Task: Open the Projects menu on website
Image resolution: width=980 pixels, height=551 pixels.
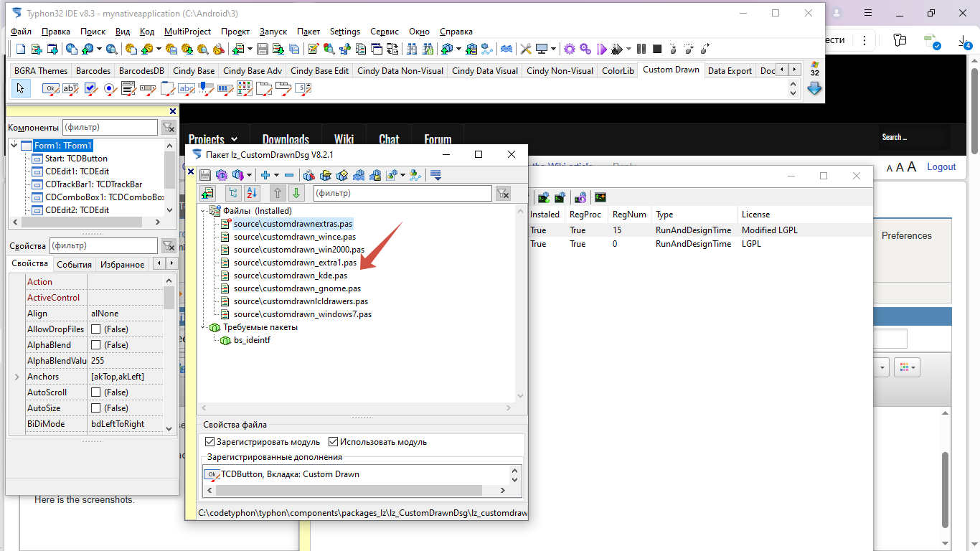Action: coord(213,139)
